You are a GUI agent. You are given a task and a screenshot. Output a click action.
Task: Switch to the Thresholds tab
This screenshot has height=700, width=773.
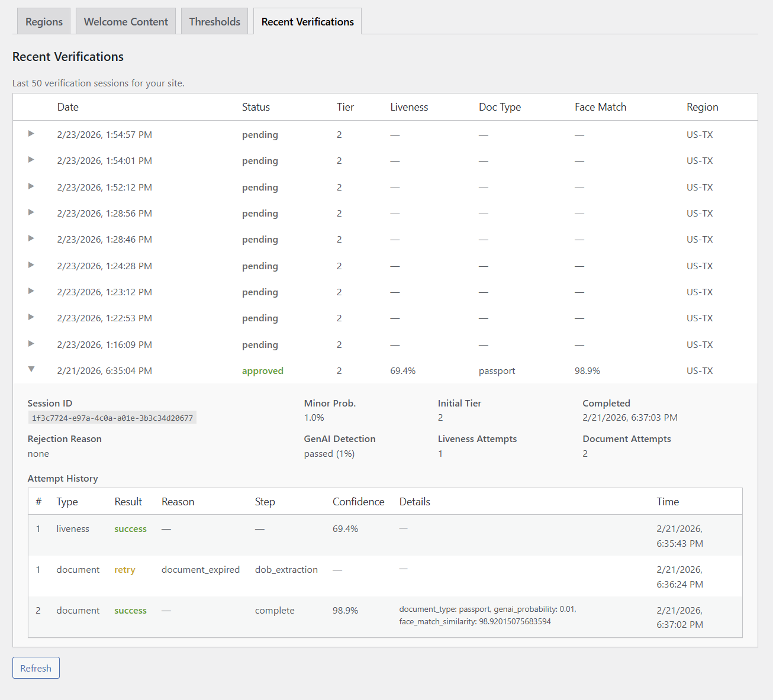[214, 21]
